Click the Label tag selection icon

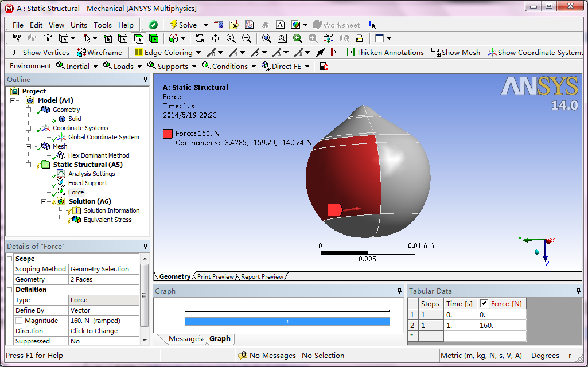pos(17,38)
